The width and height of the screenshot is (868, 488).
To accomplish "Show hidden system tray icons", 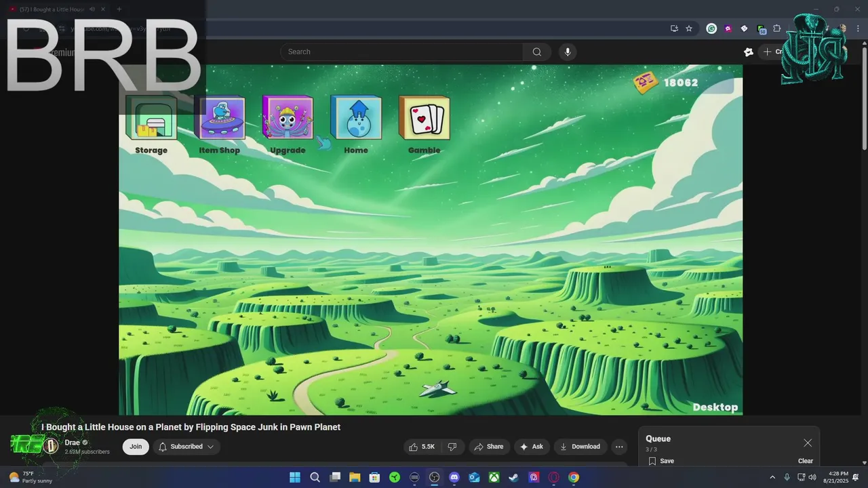I will [772, 477].
